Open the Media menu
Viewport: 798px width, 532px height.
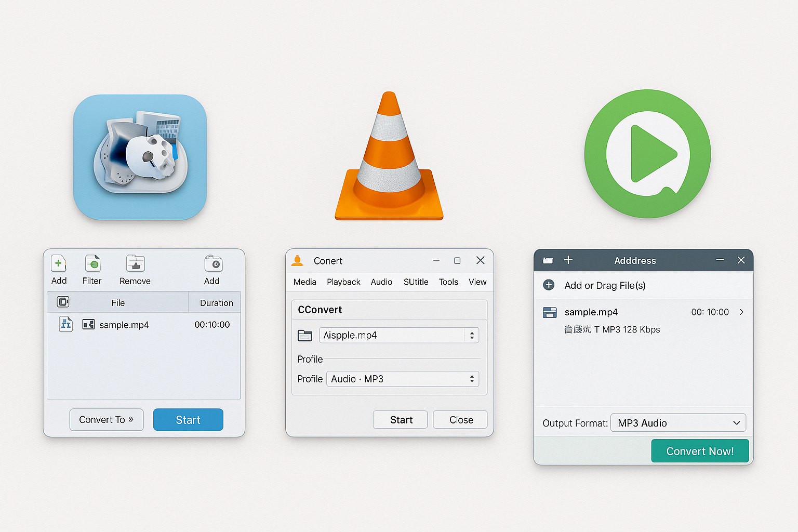click(305, 282)
